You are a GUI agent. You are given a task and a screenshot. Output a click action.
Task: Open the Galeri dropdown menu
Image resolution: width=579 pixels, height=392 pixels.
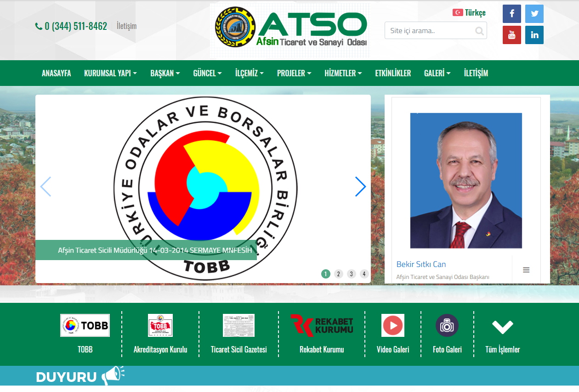[437, 73]
